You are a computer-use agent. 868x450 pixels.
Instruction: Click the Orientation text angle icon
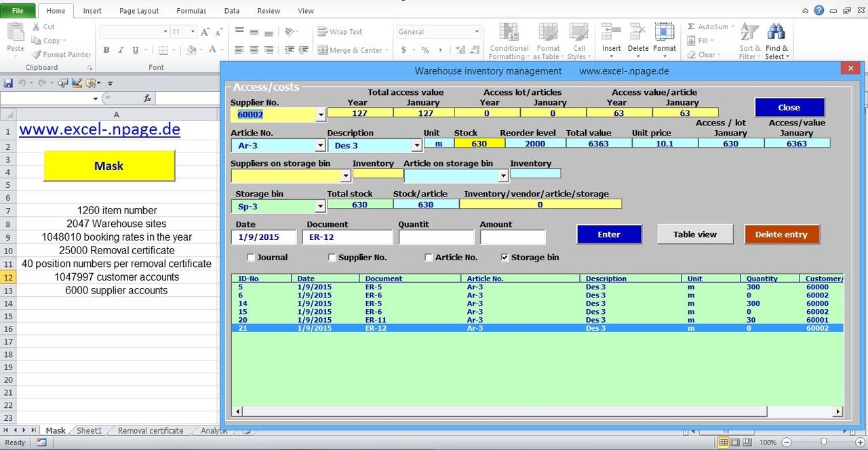(290, 32)
